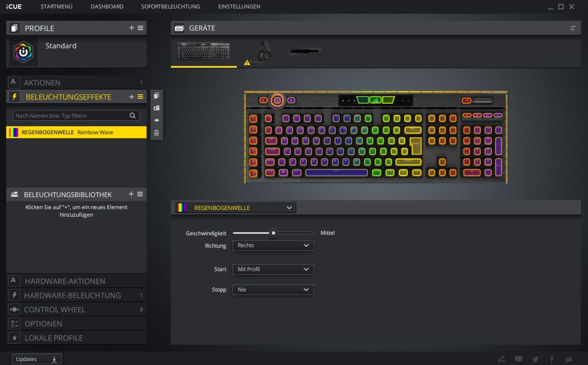Click the round control wheel on keyboard preview

[277, 100]
